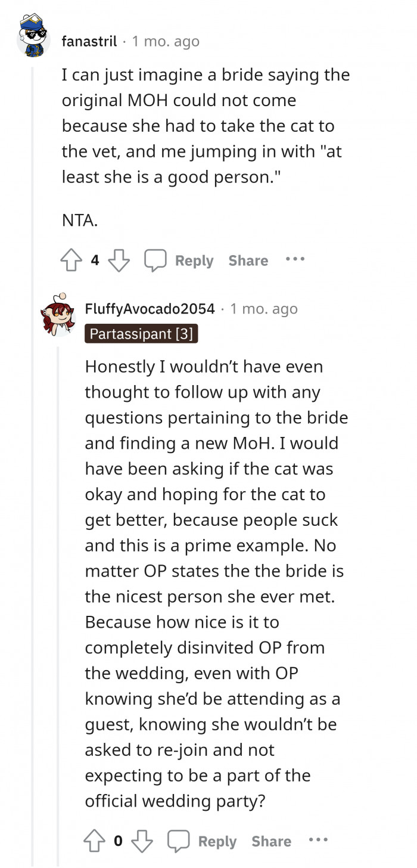Toggle upvote count 4 on fanastril's comment

click(x=94, y=260)
